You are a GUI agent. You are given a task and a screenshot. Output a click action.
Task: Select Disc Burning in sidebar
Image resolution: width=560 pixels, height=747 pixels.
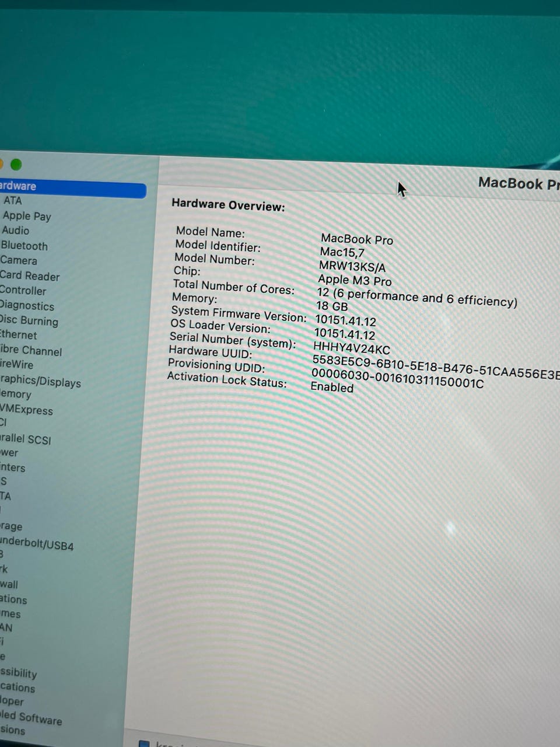pos(29,320)
